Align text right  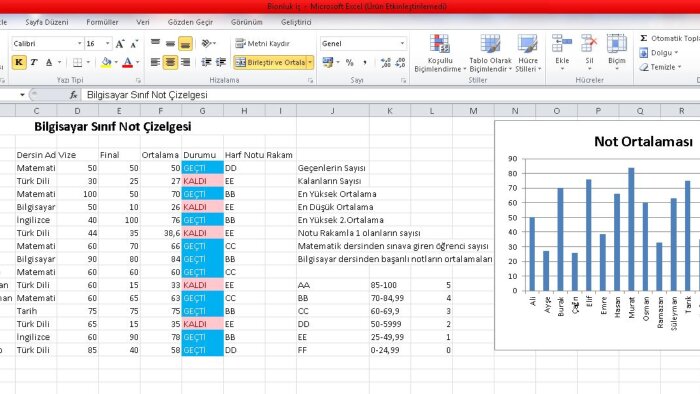185,62
